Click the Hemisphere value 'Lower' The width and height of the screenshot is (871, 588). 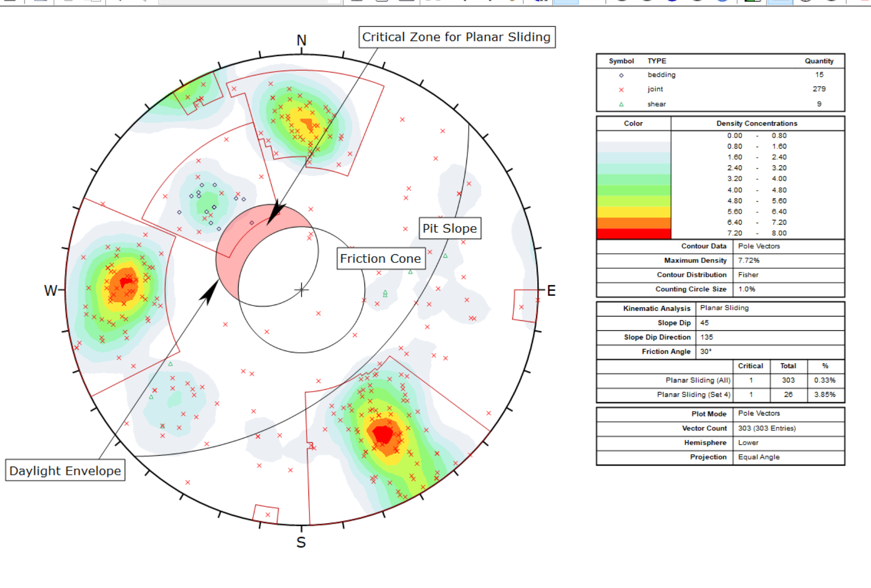coord(748,443)
